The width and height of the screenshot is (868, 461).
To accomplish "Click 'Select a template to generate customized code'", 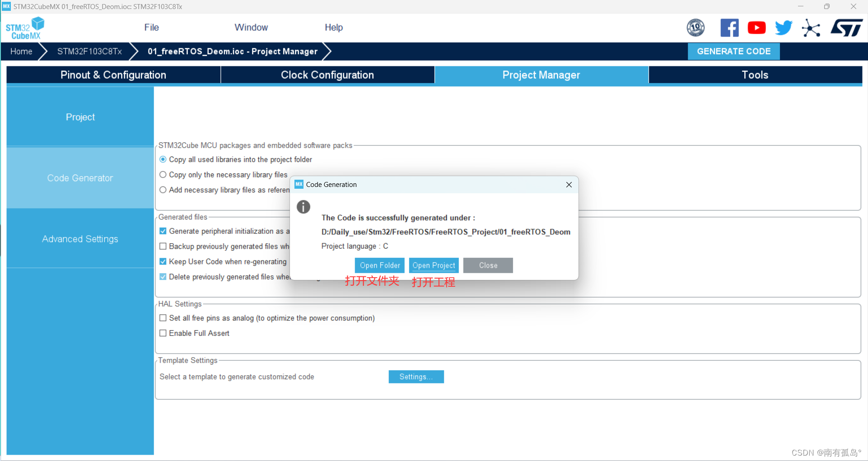I will tap(237, 377).
